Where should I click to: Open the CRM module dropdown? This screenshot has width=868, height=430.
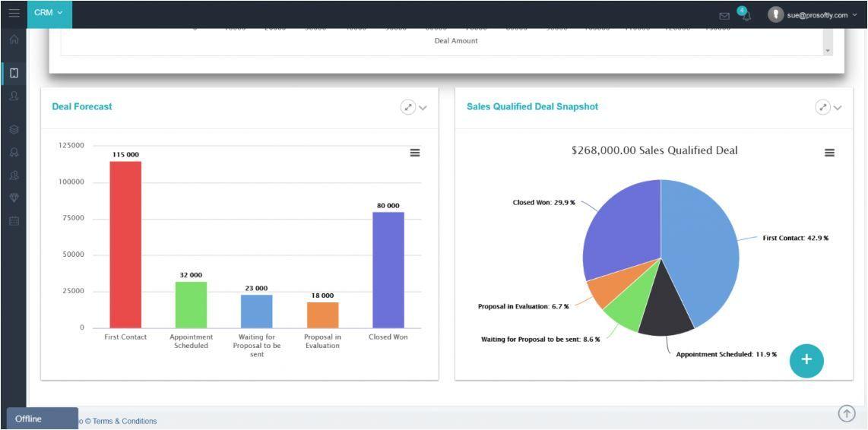49,13
